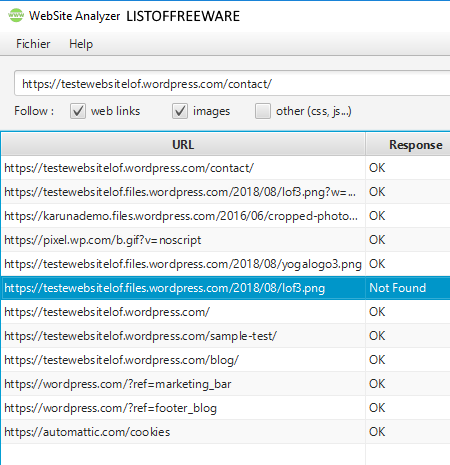Select the karunademo.files.wordpress.com row

226,216
